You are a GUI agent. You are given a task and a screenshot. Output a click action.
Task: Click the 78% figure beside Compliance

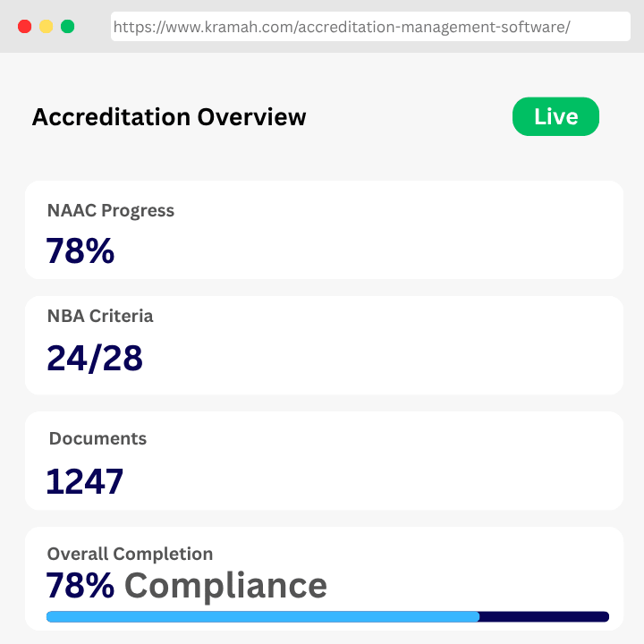click(80, 586)
